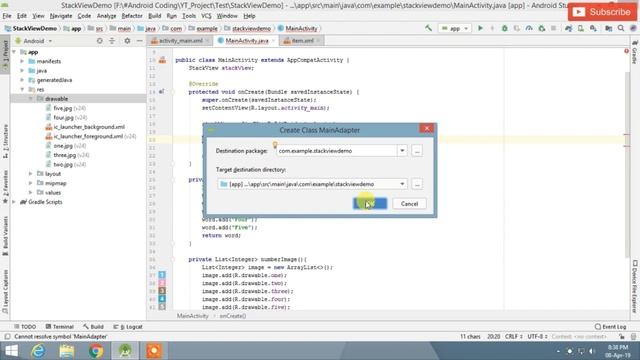Viewport: 640px width, 360px height.
Task: Click the UTF-8 encoding status
Action: point(537,337)
